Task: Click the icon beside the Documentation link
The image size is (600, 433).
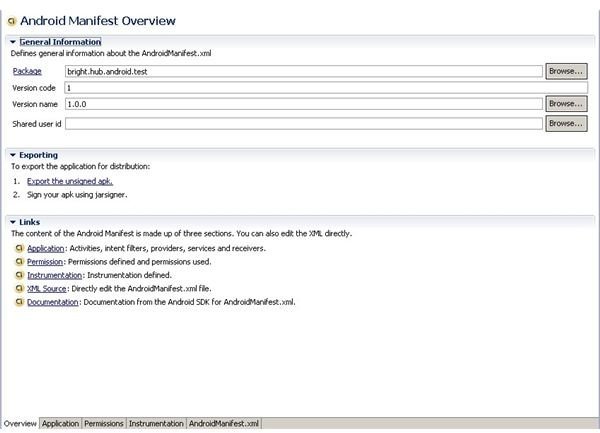Action: tap(20, 302)
